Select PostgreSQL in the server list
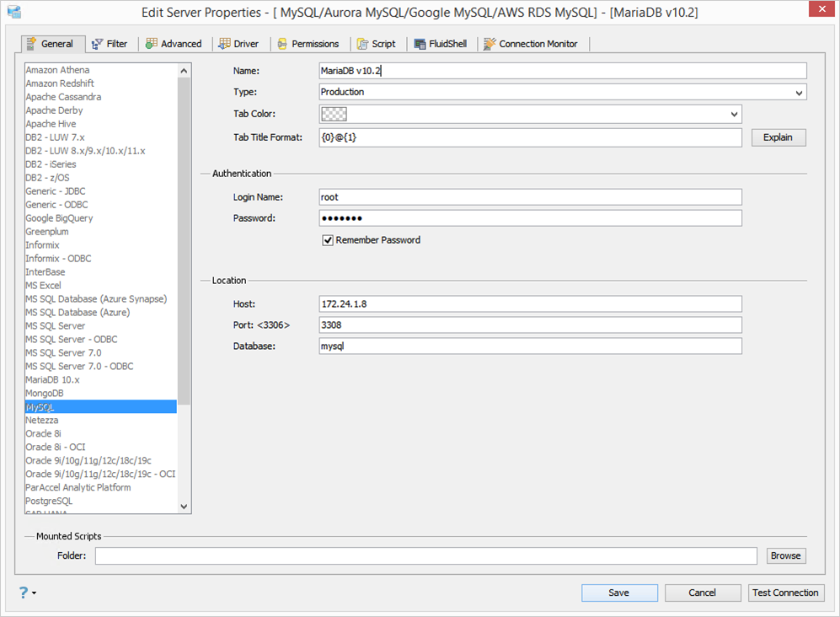 tap(49, 501)
